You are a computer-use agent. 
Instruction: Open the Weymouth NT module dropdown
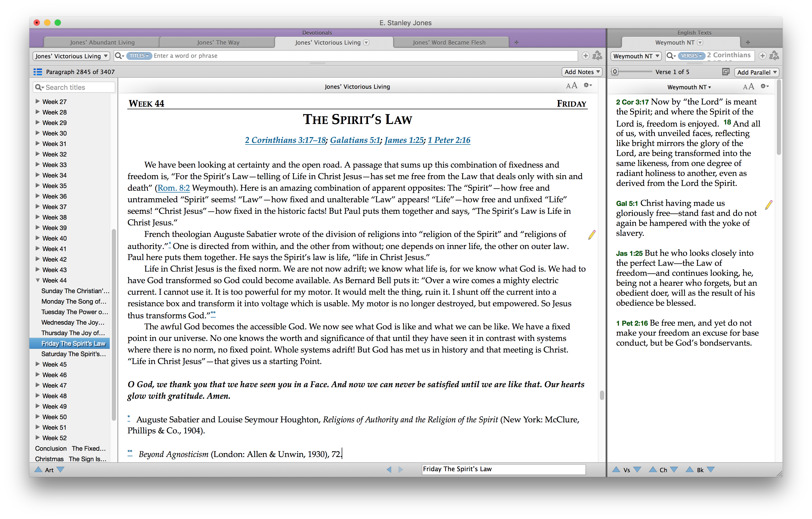click(x=636, y=56)
